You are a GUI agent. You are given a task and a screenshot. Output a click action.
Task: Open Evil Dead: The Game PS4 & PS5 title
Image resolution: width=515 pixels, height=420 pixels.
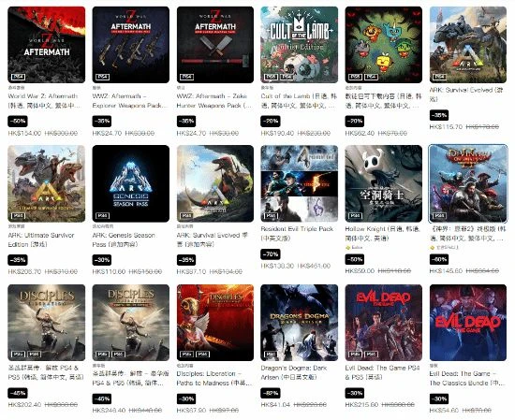click(383, 372)
